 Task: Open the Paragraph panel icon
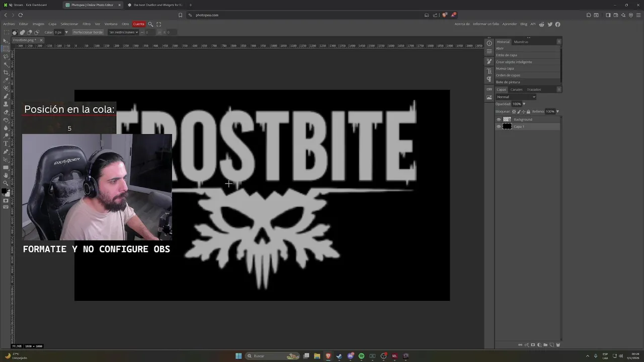(489, 79)
